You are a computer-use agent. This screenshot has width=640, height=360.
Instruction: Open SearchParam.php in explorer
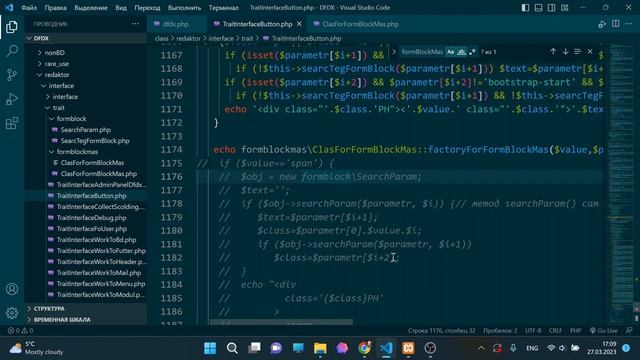point(85,130)
